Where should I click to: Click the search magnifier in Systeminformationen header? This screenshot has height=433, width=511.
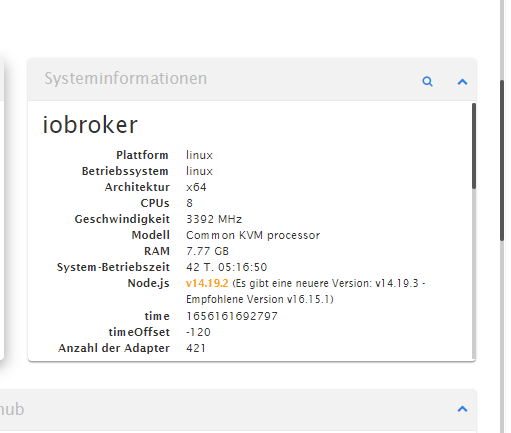tap(427, 81)
